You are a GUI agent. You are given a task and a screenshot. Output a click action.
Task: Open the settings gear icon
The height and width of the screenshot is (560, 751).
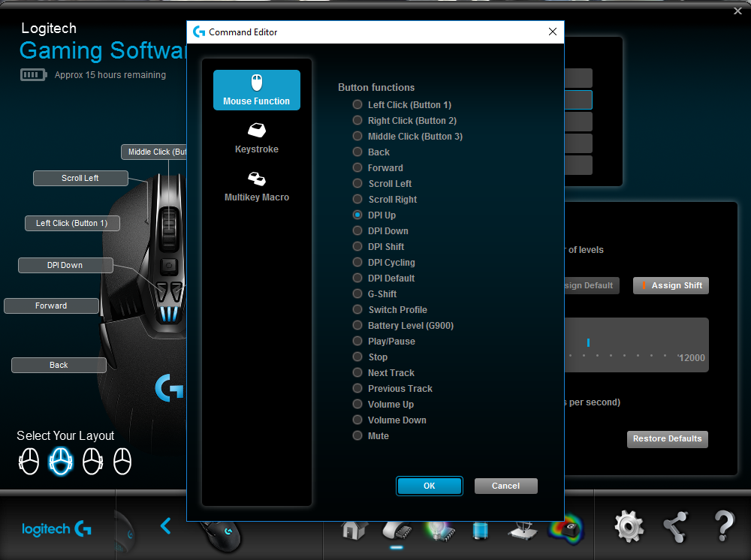tap(629, 527)
